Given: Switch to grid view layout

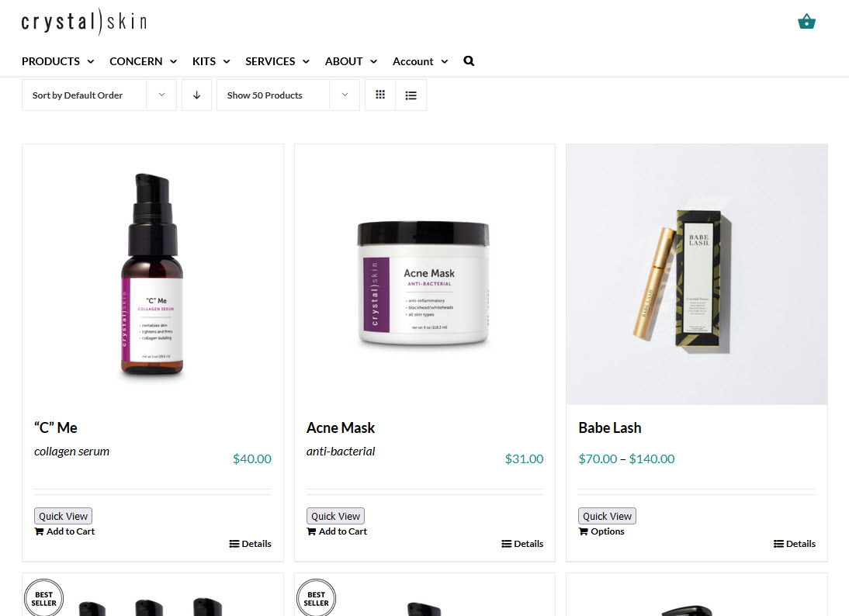Looking at the screenshot, I should click(380, 95).
